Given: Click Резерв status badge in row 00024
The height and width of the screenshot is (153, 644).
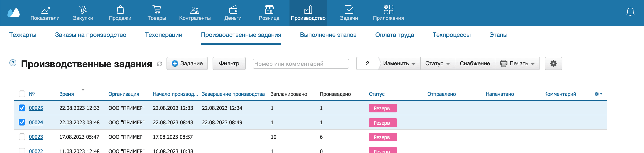Looking at the screenshot, I should pos(383,123).
